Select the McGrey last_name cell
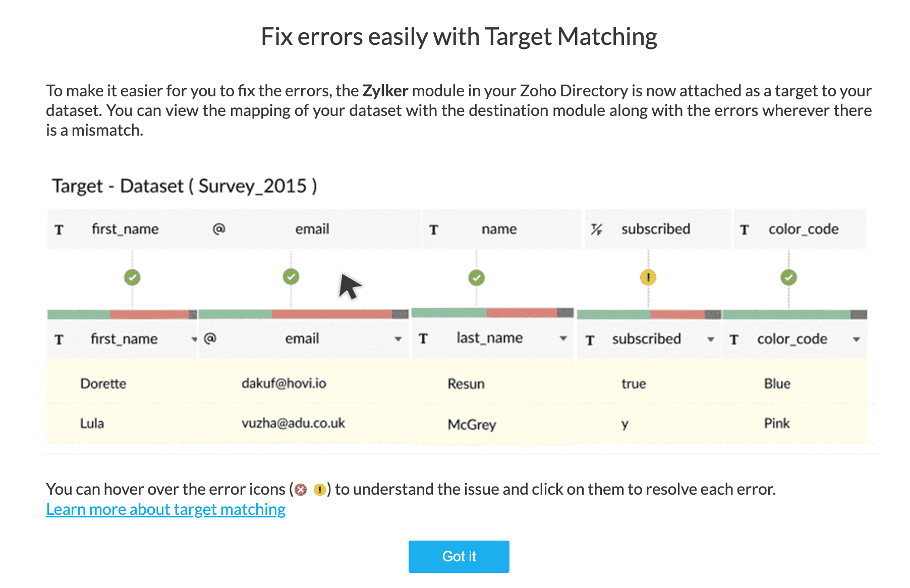This screenshot has height=588, width=910. [x=472, y=425]
